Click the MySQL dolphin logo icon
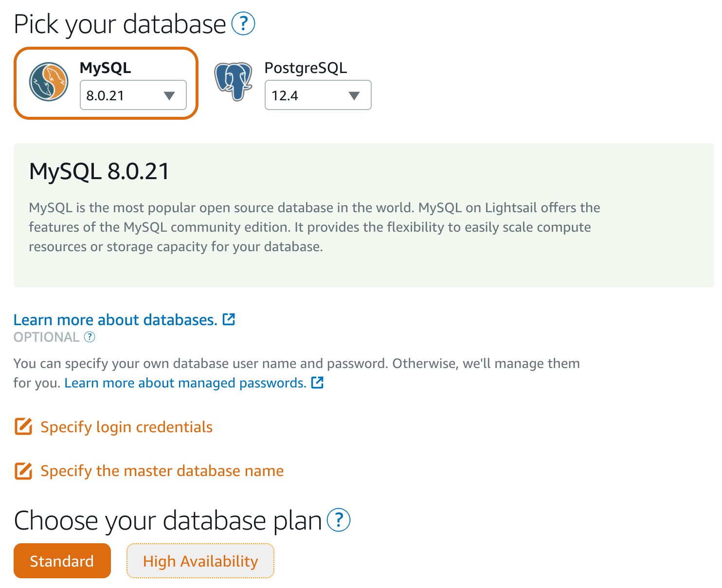The width and height of the screenshot is (722, 588). pyautogui.click(x=48, y=81)
